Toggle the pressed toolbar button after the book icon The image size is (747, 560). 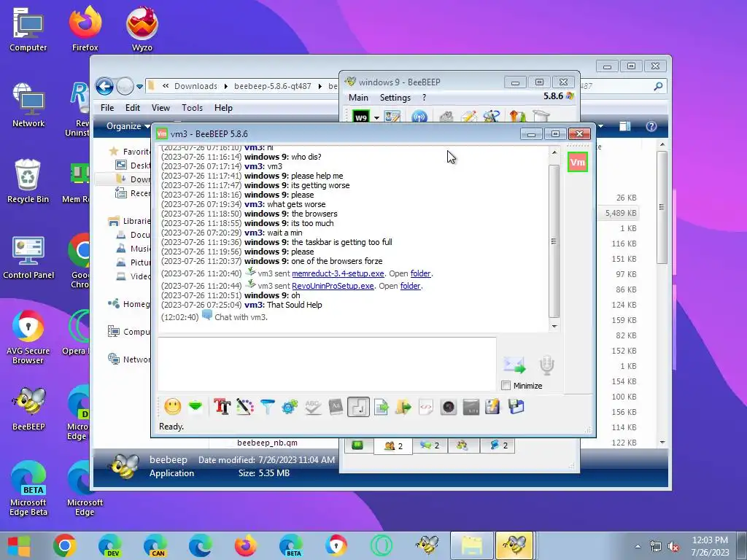tap(358, 407)
